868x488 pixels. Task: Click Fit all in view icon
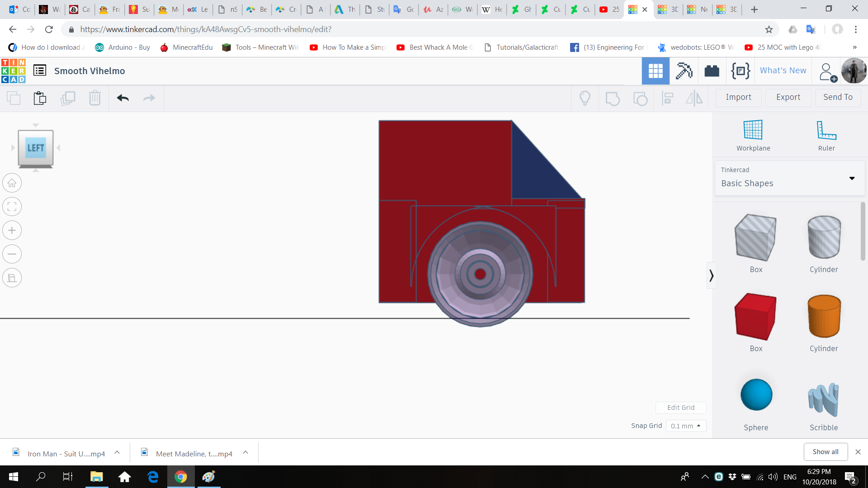pos(12,207)
